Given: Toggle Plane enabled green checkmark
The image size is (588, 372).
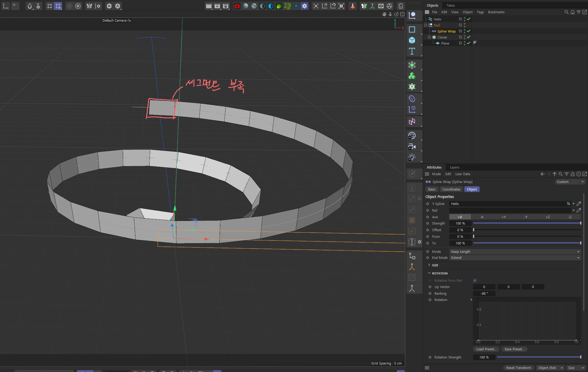Looking at the screenshot, I should point(469,43).
